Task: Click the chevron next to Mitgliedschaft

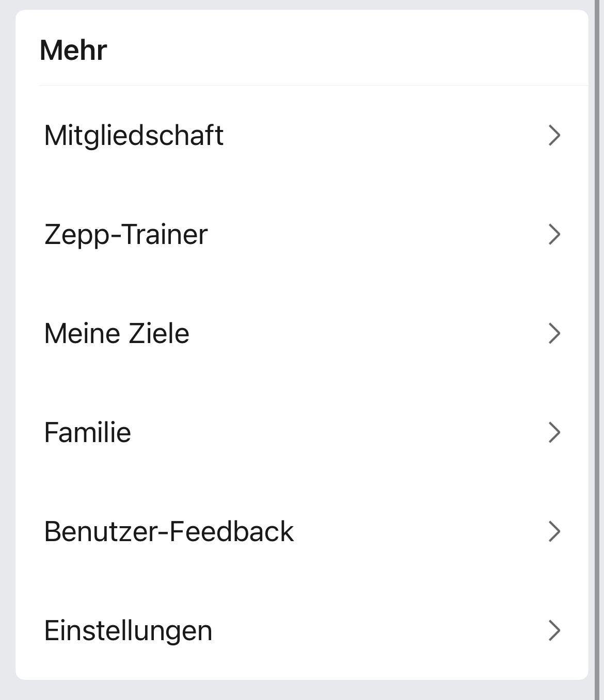Action: pos(555,136)
